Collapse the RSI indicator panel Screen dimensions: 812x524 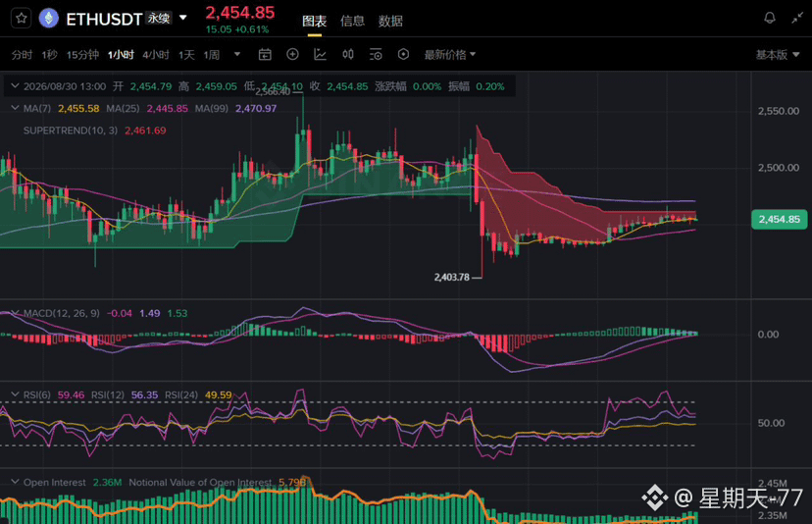[15, 394]
